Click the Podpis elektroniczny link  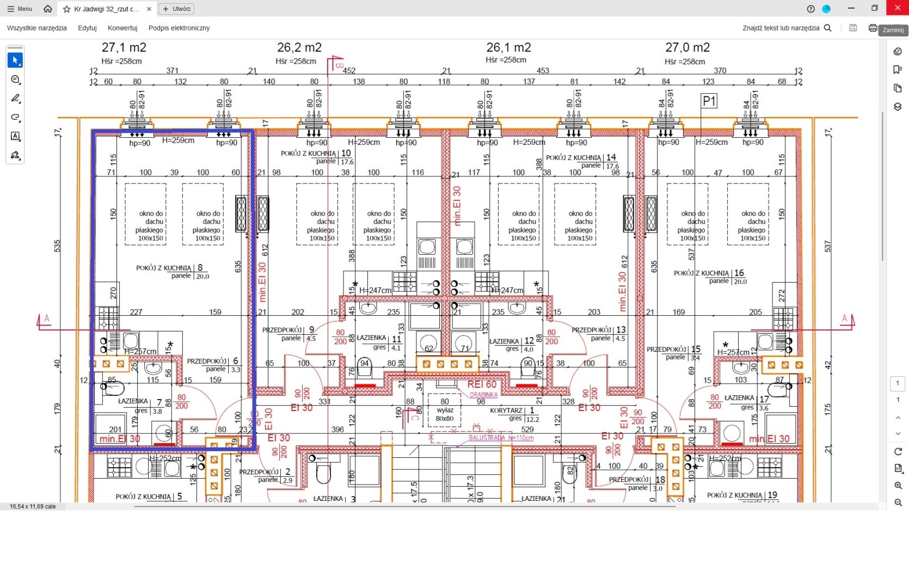tap(179, 28)
